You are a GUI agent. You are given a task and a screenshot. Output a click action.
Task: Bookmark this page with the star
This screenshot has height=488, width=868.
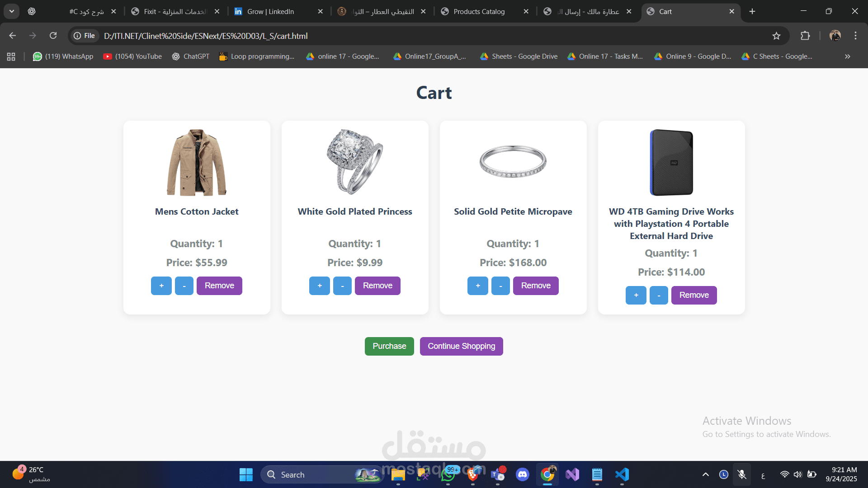coord(776,36)
